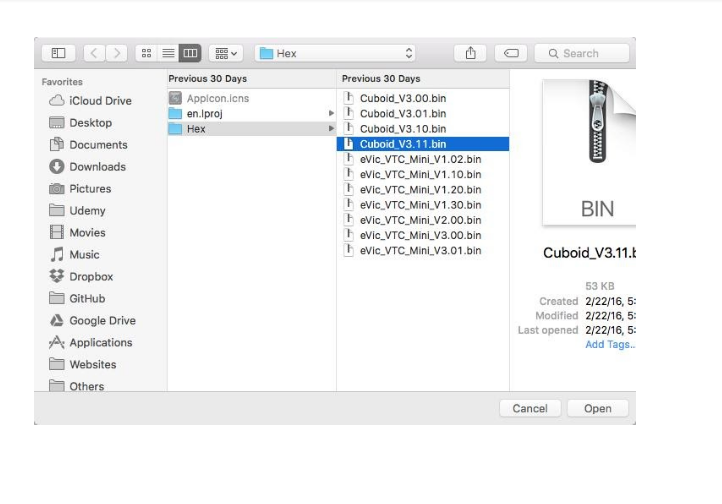Image resolution: width=722 pixels, height=504 pixels.
Task: Open Pictures from Favorites sidebar
Action: [x=80, y=189]
